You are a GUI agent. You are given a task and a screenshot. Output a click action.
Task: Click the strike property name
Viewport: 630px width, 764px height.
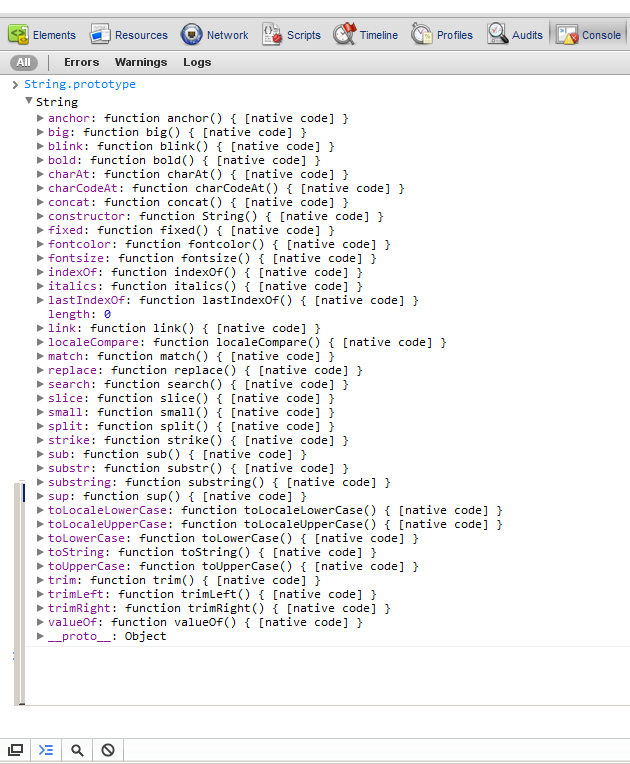(x=68, y=440)
